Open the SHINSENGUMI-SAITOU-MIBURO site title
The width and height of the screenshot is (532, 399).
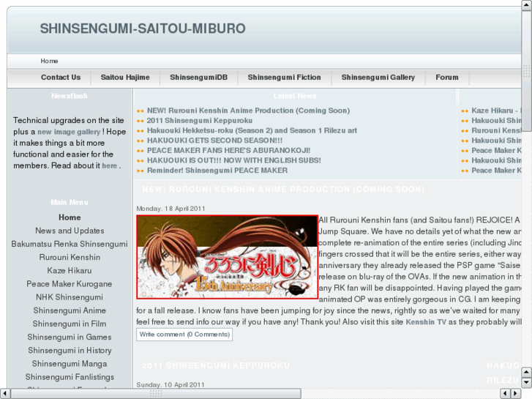143,29
